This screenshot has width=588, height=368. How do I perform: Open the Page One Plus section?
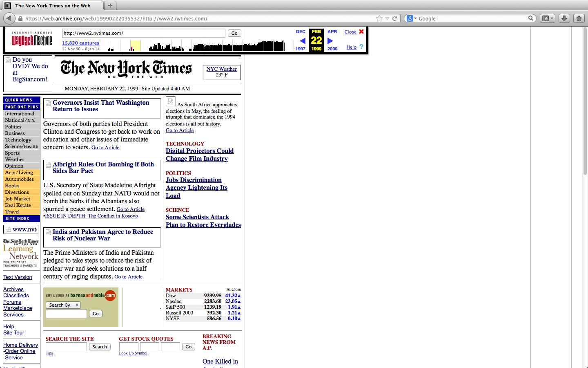22,107
